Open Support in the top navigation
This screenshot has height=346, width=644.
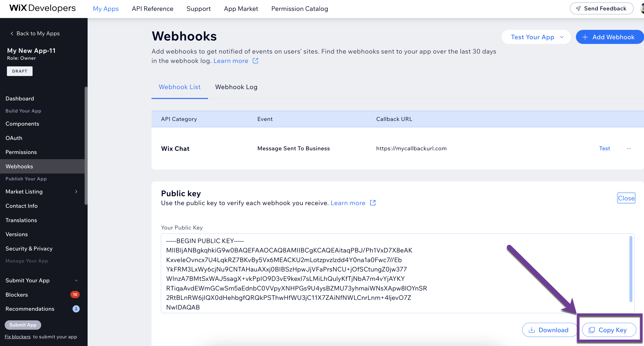[198, 9]
